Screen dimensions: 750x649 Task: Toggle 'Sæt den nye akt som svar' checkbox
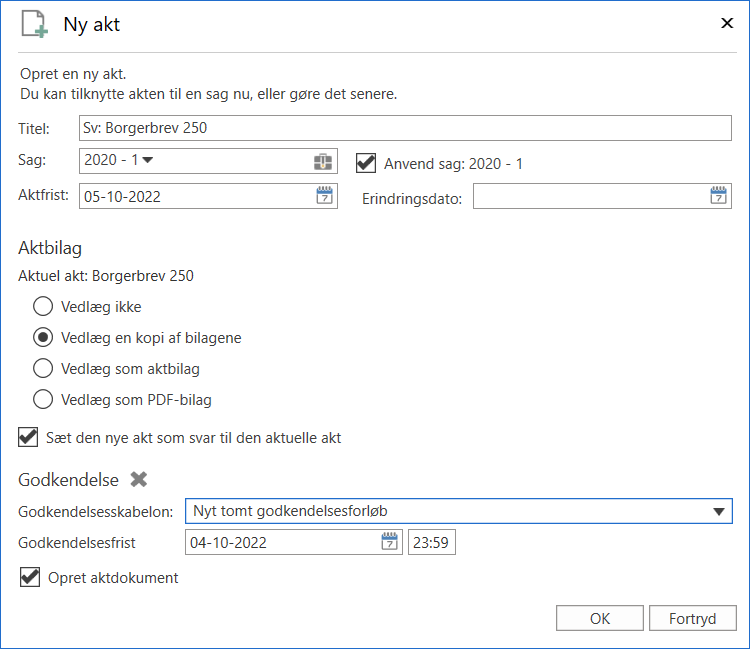click(29, 437)
